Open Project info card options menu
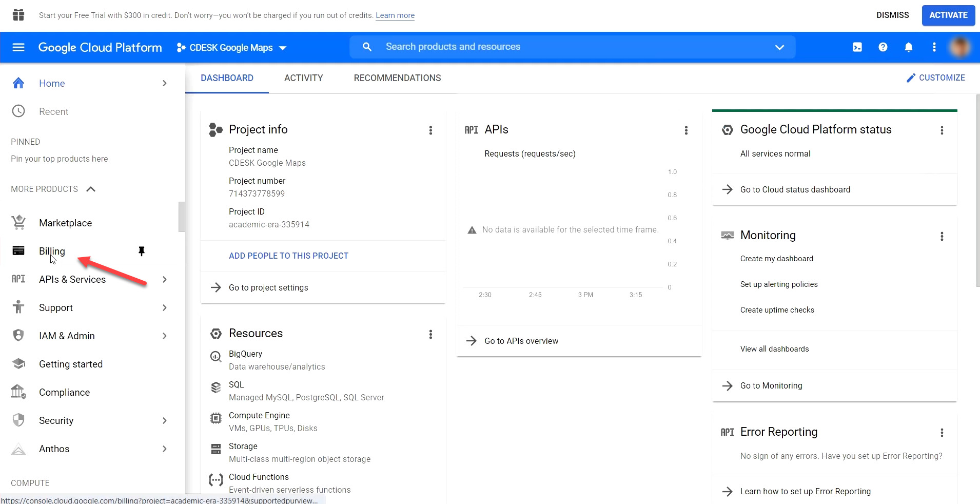Image resolution: width=980 pixels, height=504 pixels. pyautogui.click(x=430, y=130)
